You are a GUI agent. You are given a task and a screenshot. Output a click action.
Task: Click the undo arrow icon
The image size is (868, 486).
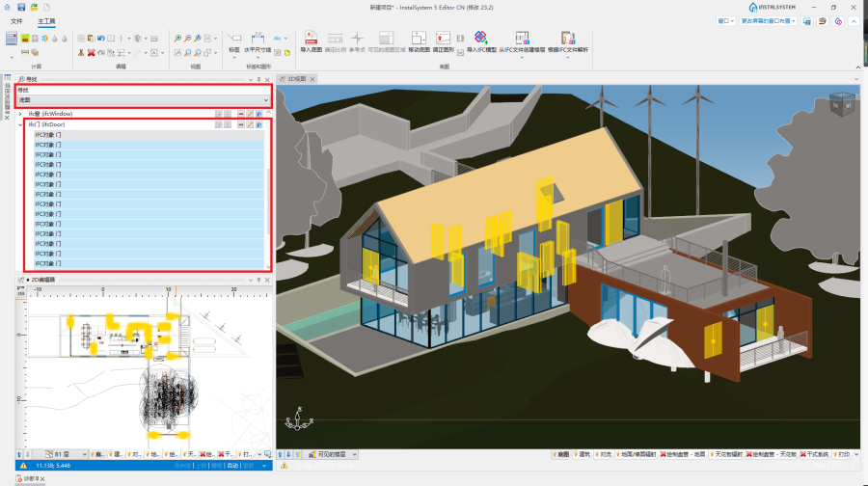[x=100, y=39]
